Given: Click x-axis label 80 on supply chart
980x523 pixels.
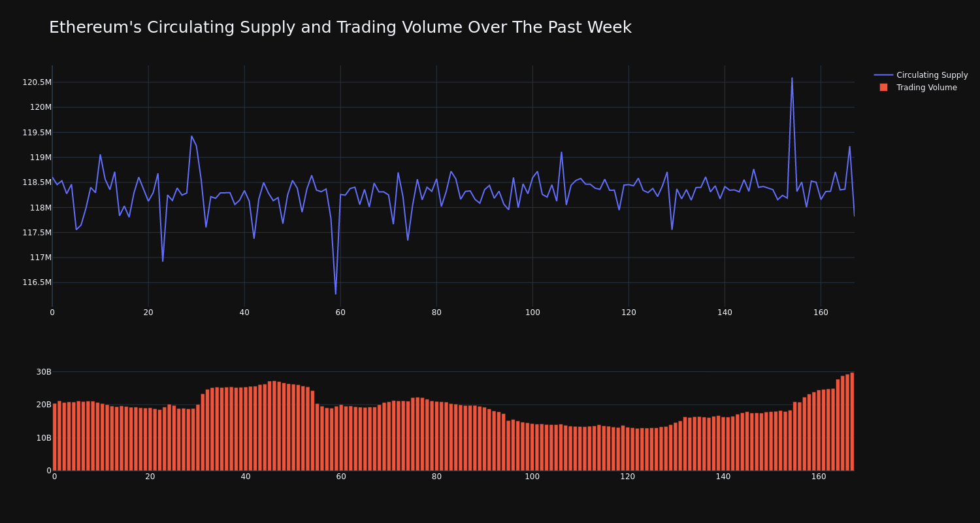Looking at the screenshot, I should 436,312.
